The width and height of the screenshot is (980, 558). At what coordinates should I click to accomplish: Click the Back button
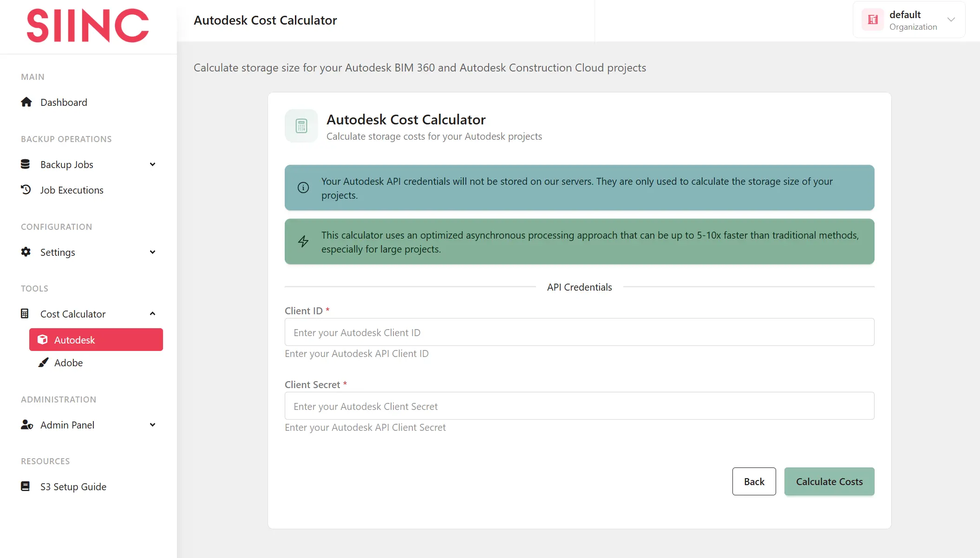click(x=754, y=481)
